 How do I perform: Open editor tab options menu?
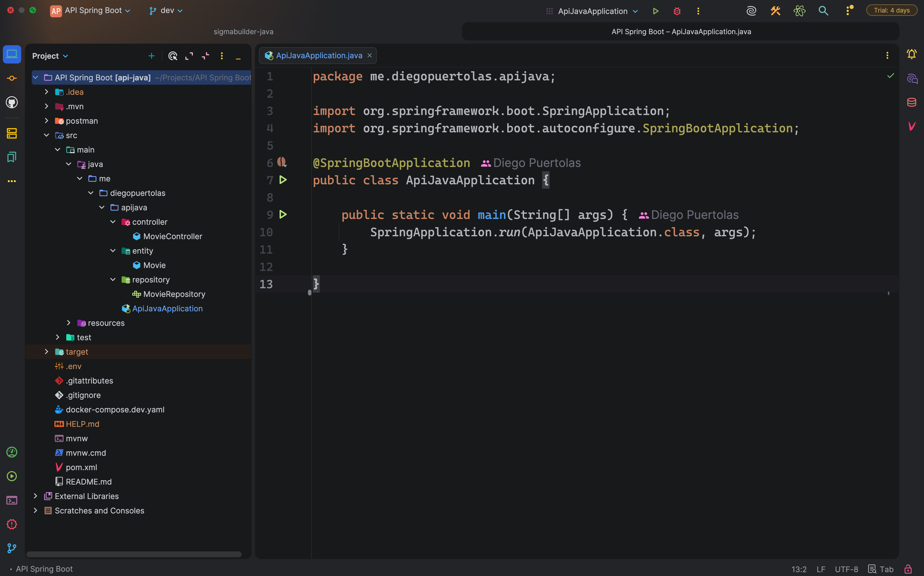(x=887, y=56)
